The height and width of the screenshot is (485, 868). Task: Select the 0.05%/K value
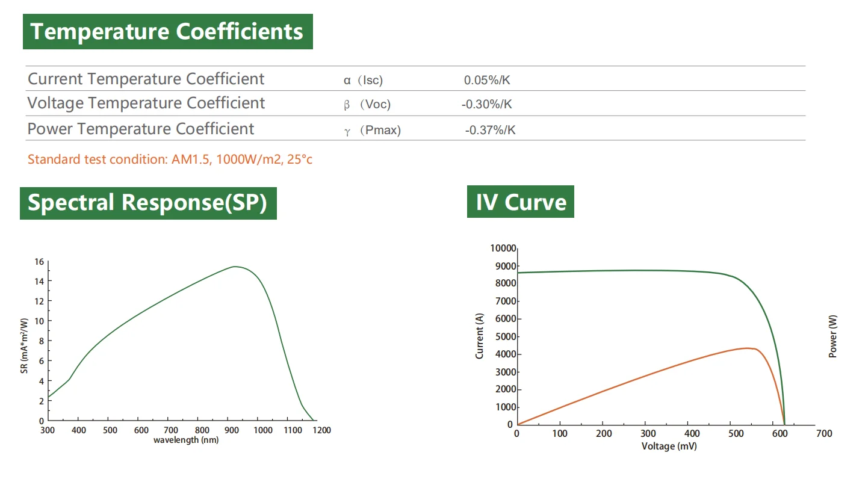click(x=487, y=80)
